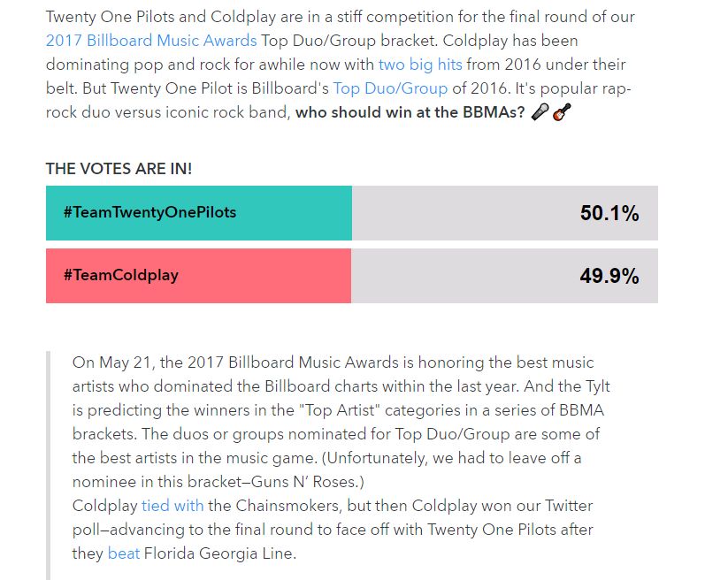This screenshot has width=728, height=580.
Task: Follow the "two big hits" link
Action: [420, 65]
